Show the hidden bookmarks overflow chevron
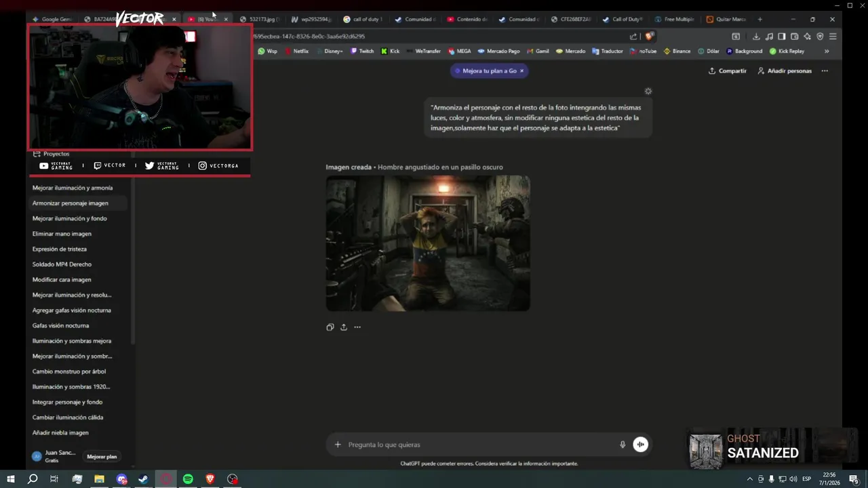 point(827,51)
